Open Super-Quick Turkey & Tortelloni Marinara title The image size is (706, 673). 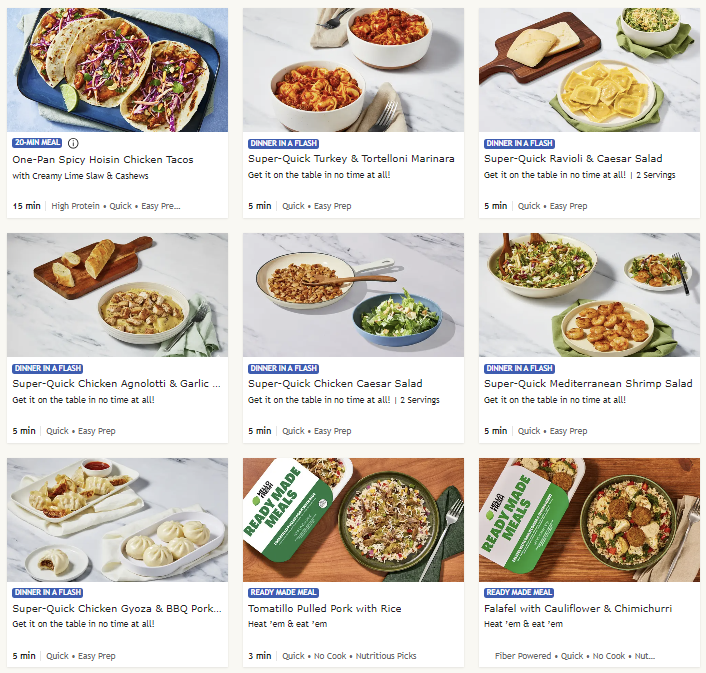pos(351,158)
